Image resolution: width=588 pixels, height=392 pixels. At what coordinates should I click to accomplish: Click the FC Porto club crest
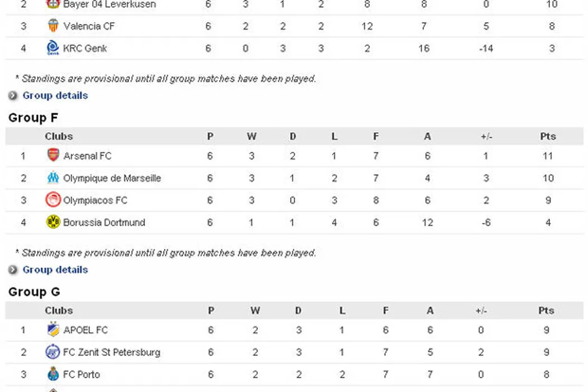point(53,374)
